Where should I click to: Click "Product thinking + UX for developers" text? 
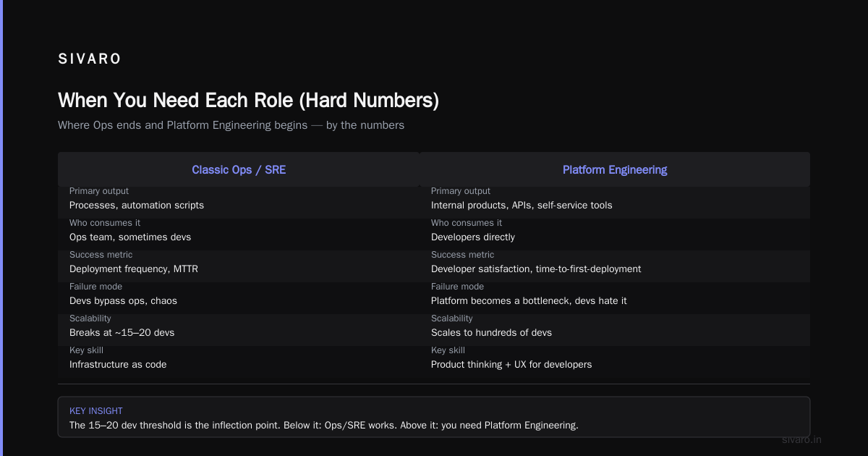point(511,365)
